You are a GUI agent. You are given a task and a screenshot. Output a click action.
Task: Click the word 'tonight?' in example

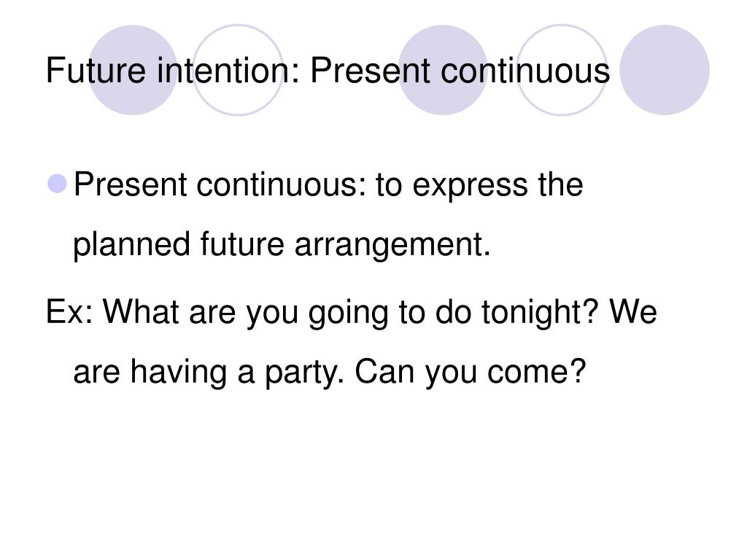539,314
